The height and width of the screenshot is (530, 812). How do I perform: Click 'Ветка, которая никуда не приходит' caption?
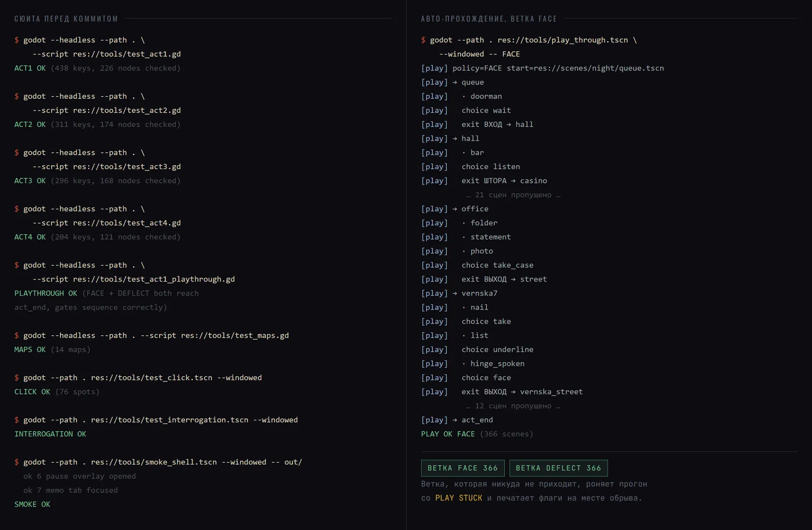534,484
